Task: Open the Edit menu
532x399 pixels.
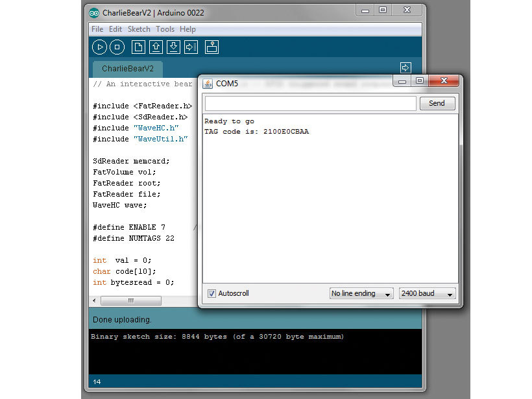Action: 115,29
